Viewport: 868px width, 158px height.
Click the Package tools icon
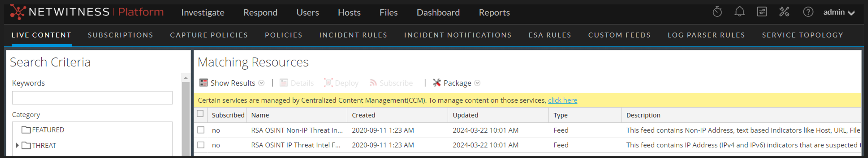437,83
